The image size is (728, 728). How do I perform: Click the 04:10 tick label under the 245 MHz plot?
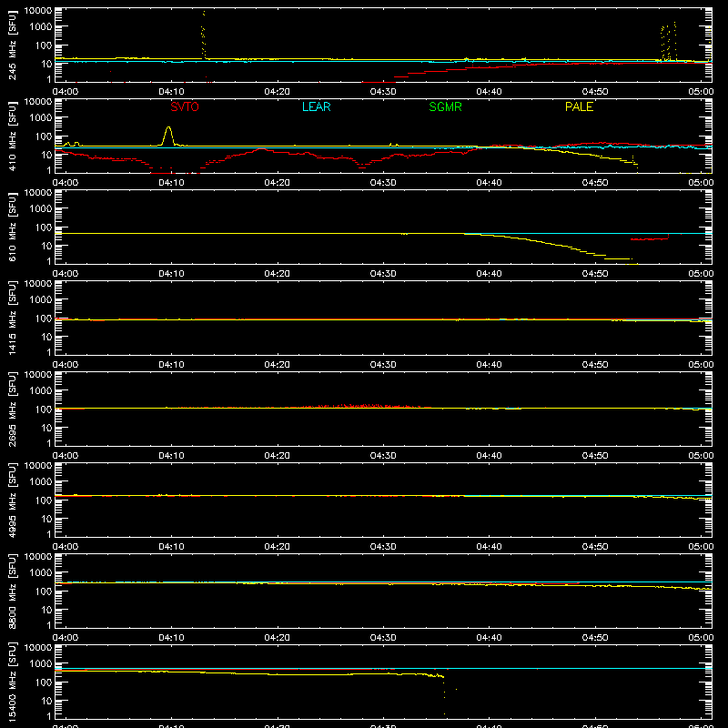point(171,92)
